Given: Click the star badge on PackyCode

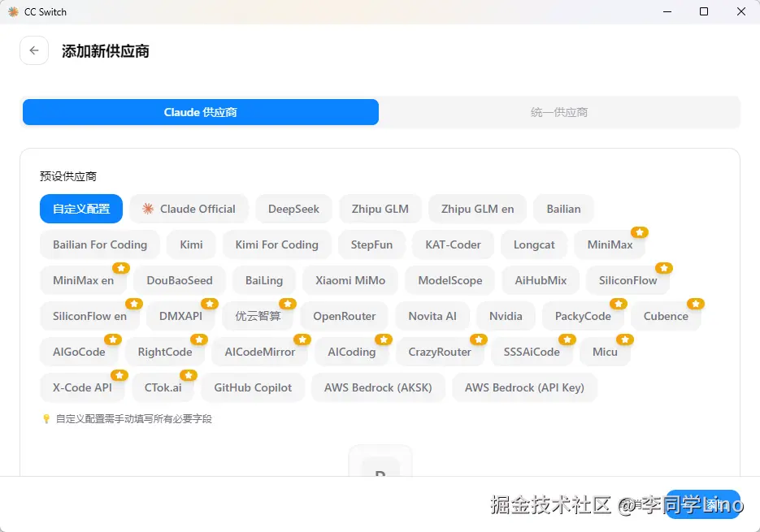Looking at the screenshot, I should 619,304.
